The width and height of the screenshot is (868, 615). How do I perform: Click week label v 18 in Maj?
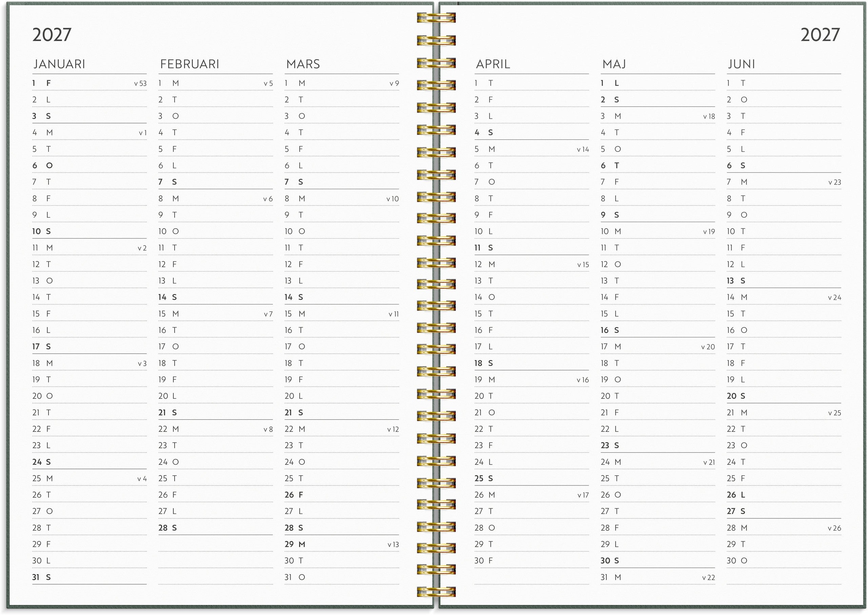pos(709,117)
